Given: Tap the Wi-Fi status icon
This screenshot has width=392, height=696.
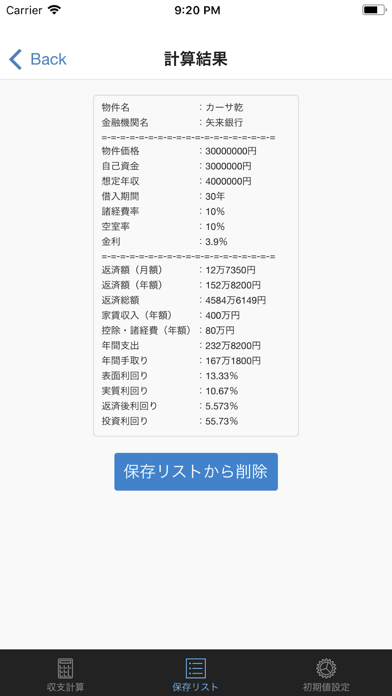Looking at the screenshot, I should click(54, 10).
